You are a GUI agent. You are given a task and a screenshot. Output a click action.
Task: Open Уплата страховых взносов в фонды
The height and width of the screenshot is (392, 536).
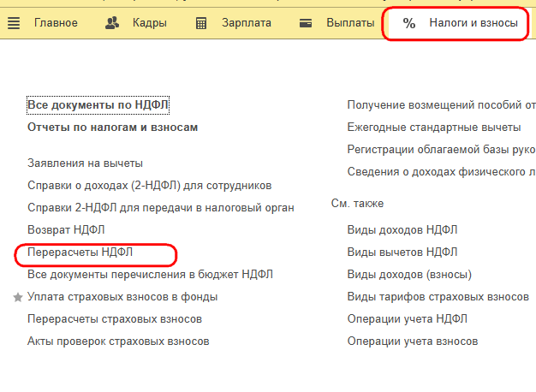click(x=122, y=297)
